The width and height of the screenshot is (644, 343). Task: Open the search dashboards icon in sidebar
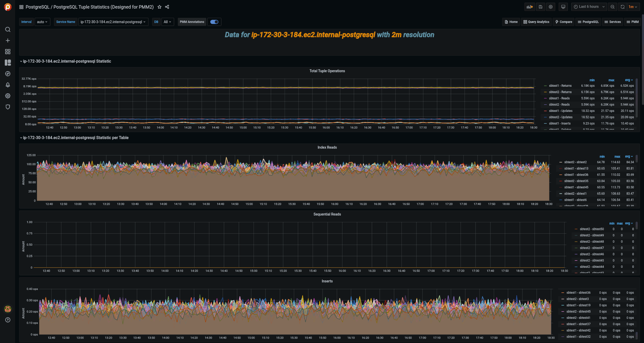click(x=8, y=30)
